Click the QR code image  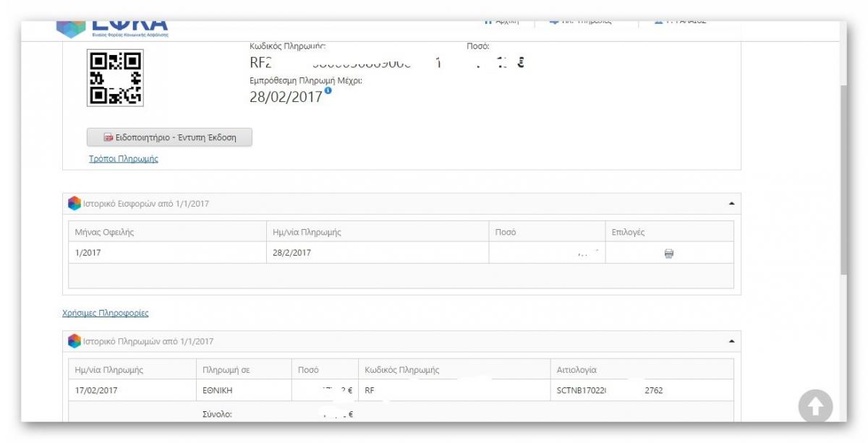tap(114, 78)
